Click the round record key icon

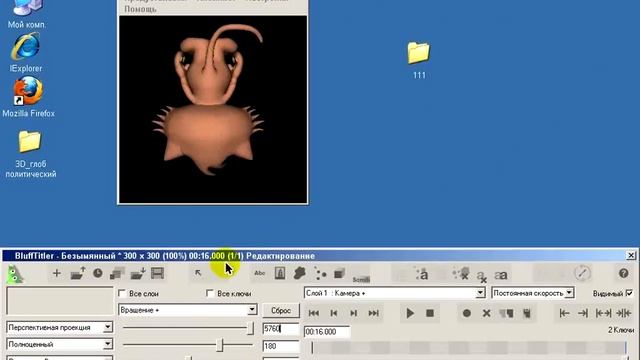coord(467,313)
